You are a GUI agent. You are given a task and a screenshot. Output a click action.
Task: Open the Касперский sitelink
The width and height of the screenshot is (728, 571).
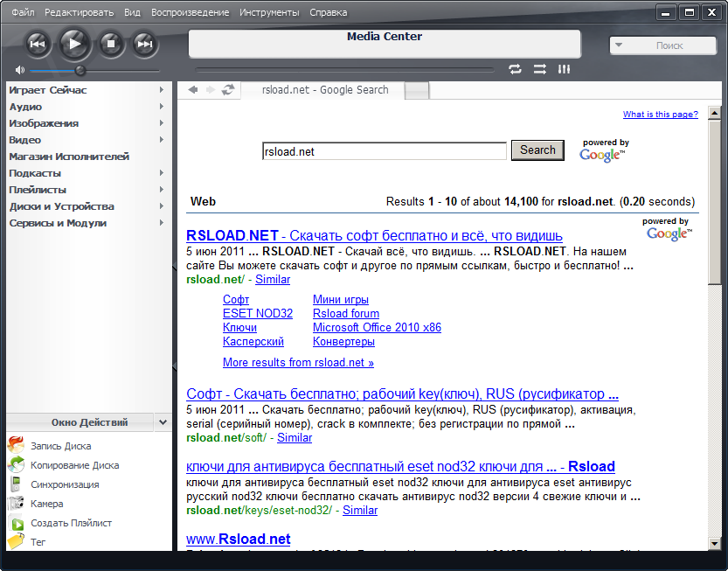click(253, 342)
